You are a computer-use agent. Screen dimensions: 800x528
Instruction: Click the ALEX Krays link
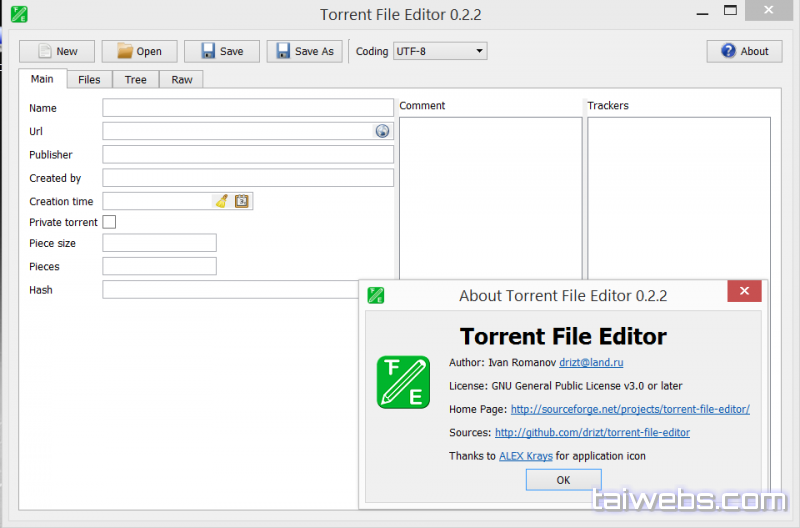(x=526, y=456)
